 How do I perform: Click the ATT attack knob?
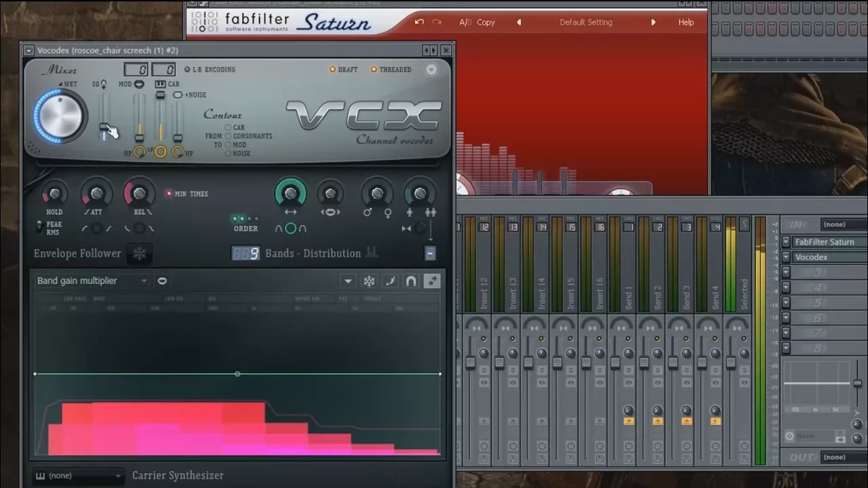(96, 194)
